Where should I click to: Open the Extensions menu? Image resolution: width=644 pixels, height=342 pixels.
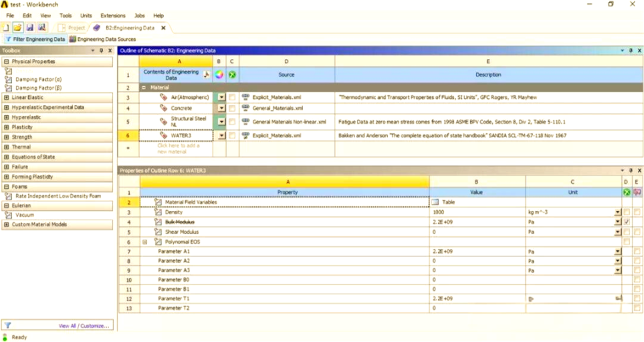click(x=113, y=15)
